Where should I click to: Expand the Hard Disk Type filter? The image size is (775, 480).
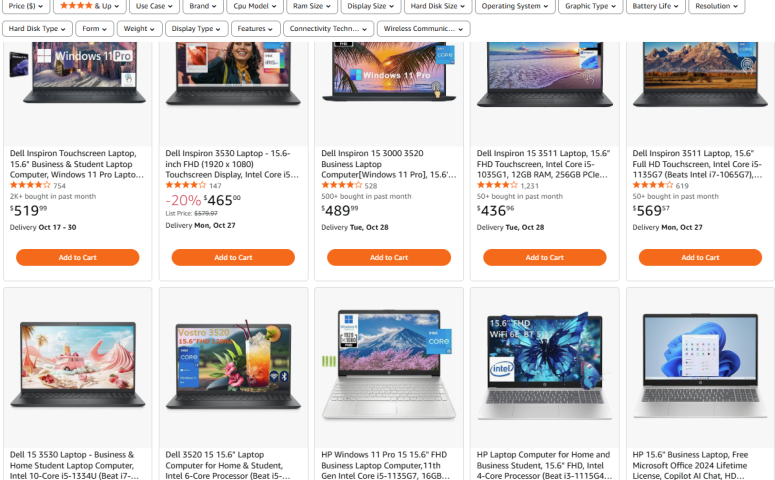(37, 29)
